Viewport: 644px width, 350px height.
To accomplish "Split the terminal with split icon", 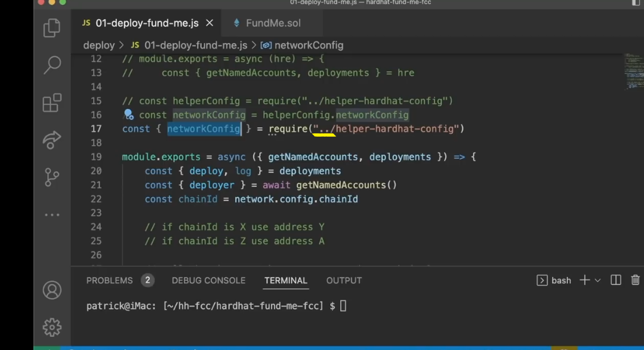I will coord(616,280).
